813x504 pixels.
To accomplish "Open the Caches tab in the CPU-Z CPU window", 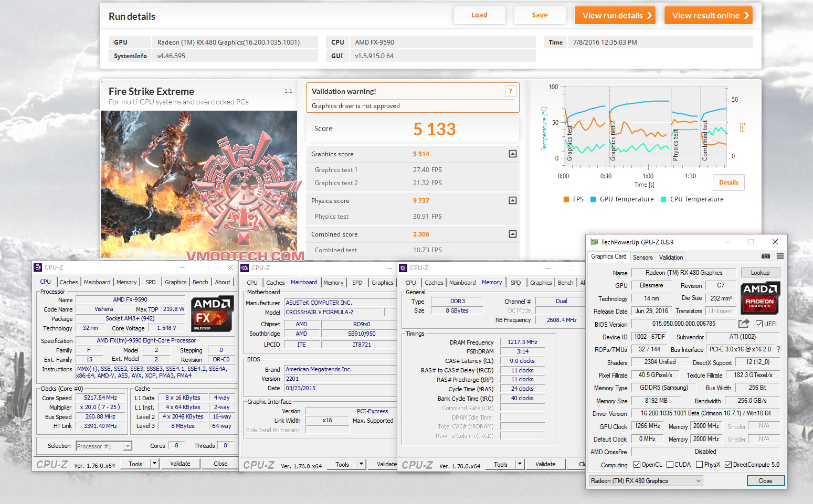I will (x=68, y=282).
